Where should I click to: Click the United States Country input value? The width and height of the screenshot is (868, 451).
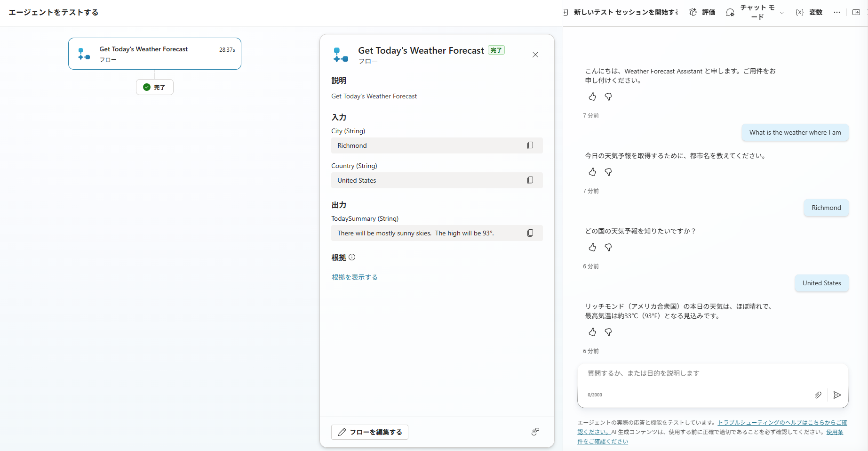(357, 180)
